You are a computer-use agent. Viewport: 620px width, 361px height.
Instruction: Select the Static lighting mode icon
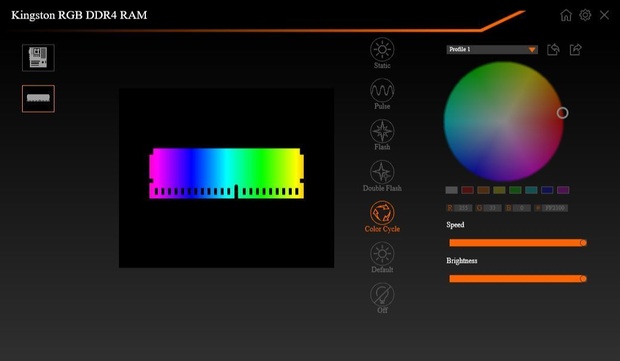tap(382, 49)
